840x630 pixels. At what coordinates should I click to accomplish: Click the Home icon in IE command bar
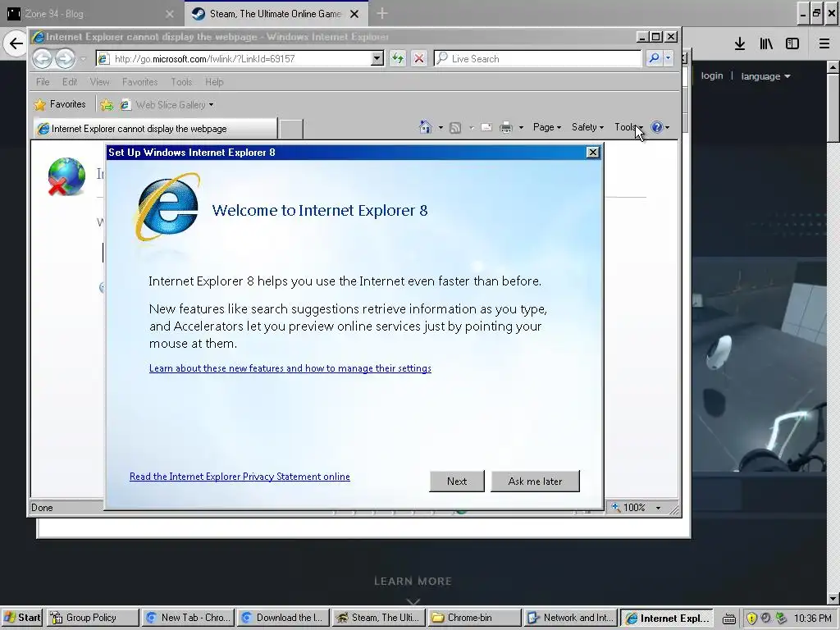[426, 127]
